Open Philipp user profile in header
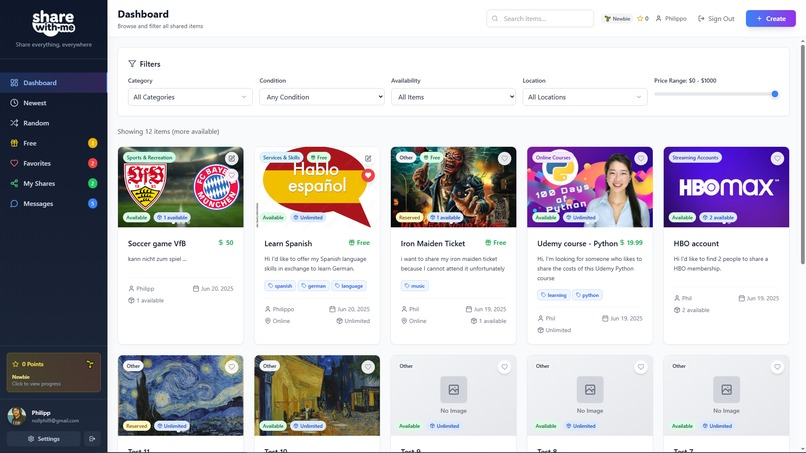Screen dimensions: 806x453 671,19
